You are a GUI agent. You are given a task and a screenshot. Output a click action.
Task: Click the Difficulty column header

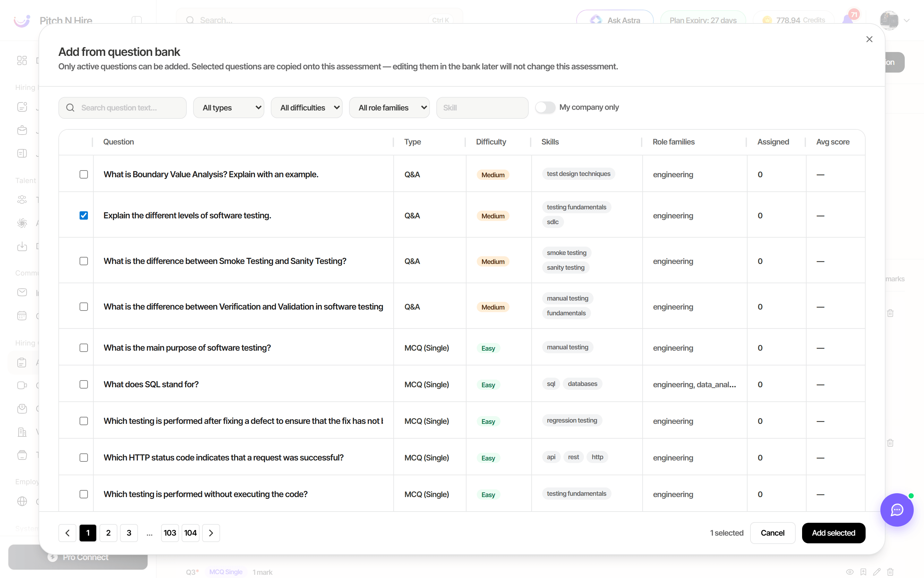coord(491,142)
